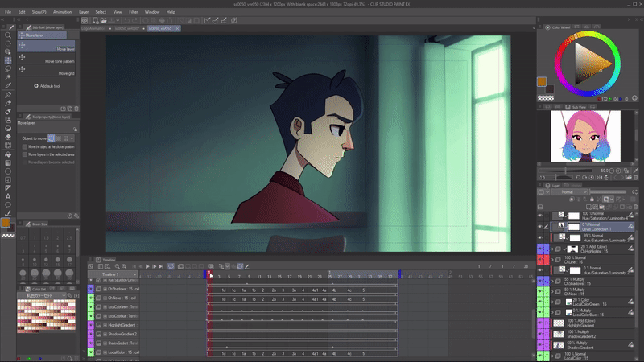Image resolution: width=644 pixels, height=362 pixels.
Task: Play the animation in timeline
Action: pyautogui.click(x=147, y=266)
